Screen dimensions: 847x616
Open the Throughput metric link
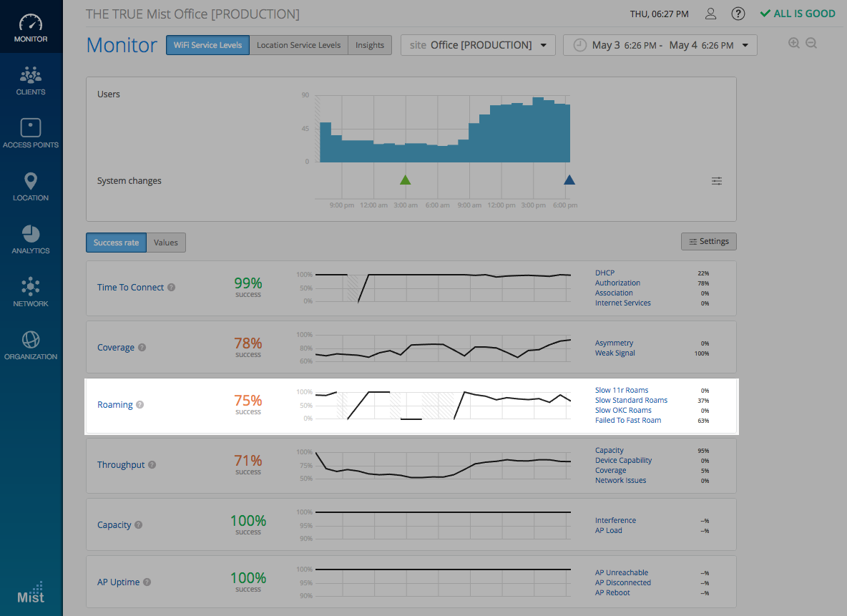coord(121,465)
